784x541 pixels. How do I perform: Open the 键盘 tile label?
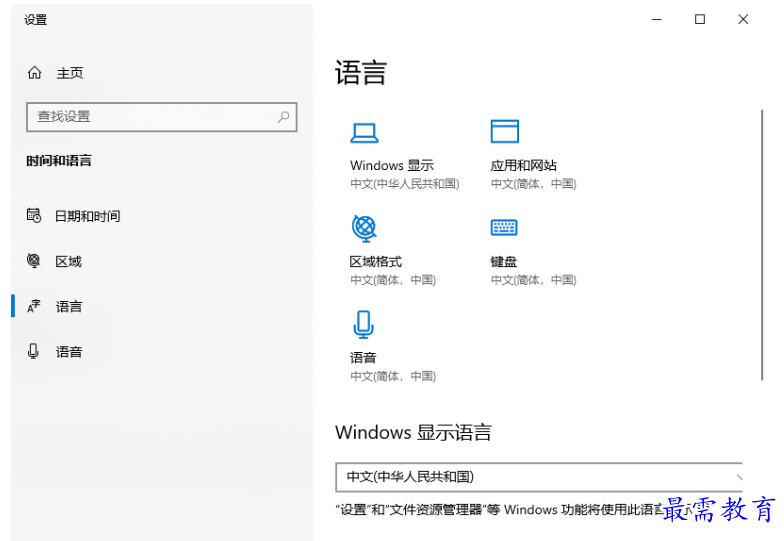click(504, 262)
